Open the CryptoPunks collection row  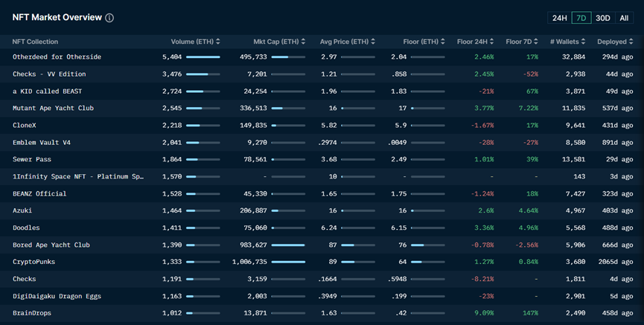pyautogui.click(x=34, y=263)
